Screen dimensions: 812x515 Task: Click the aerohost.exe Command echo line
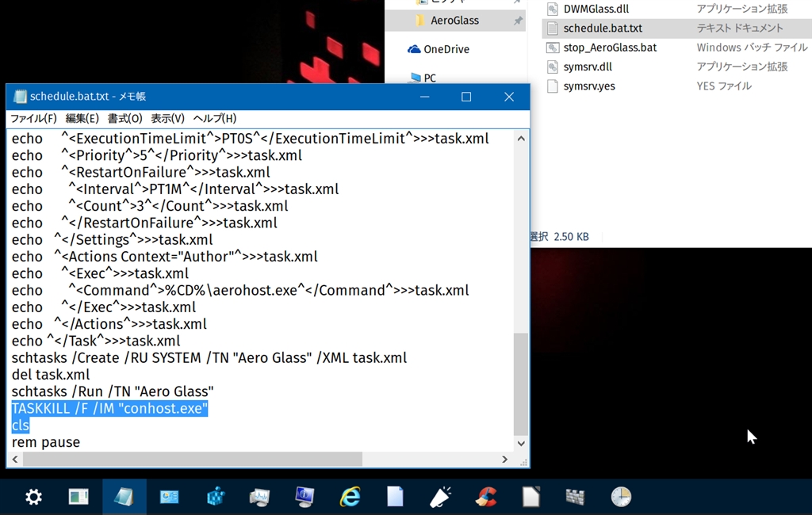(240, 290)
